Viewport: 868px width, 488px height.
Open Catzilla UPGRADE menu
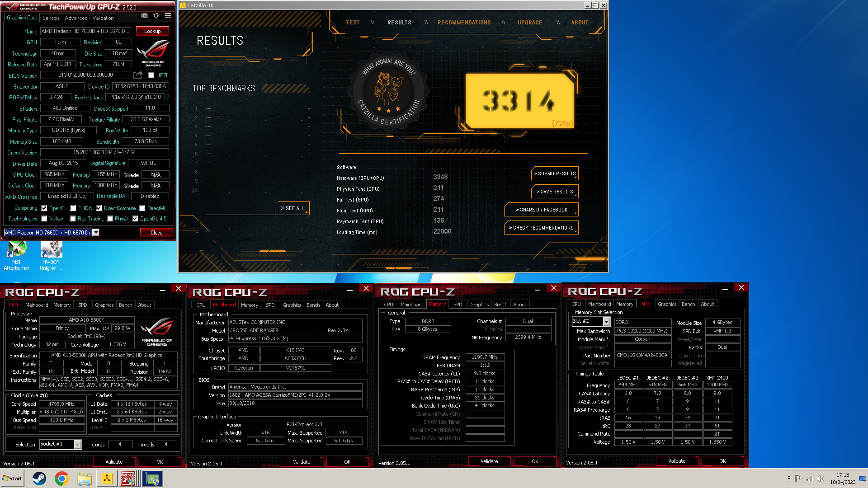(x=530, y=23)
